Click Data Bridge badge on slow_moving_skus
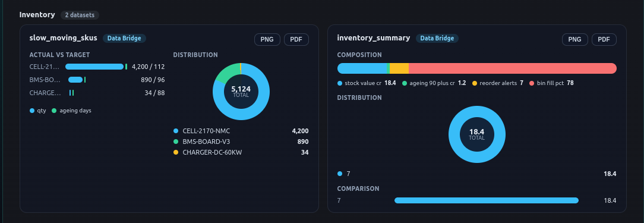644x223 pixels. (124, 38)
